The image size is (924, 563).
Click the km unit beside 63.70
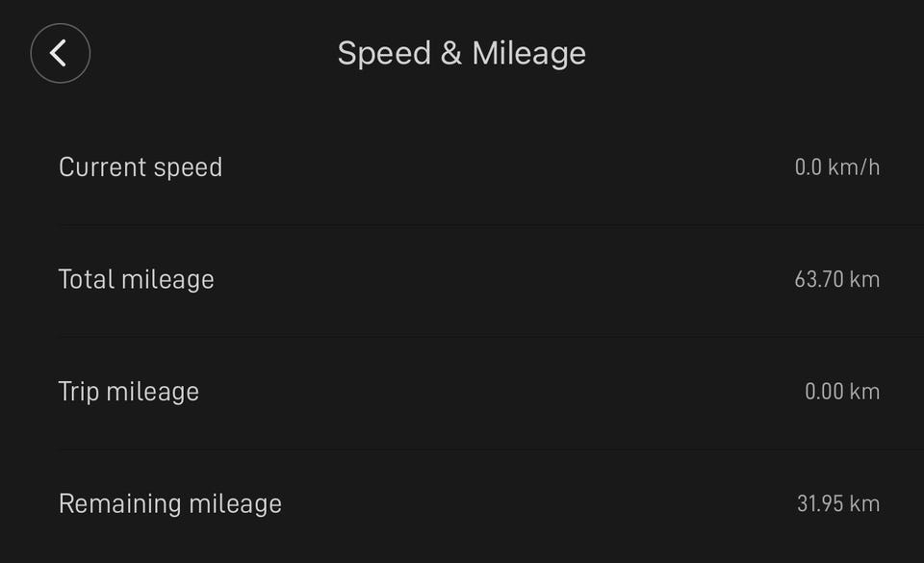click(x=864, y=280)
